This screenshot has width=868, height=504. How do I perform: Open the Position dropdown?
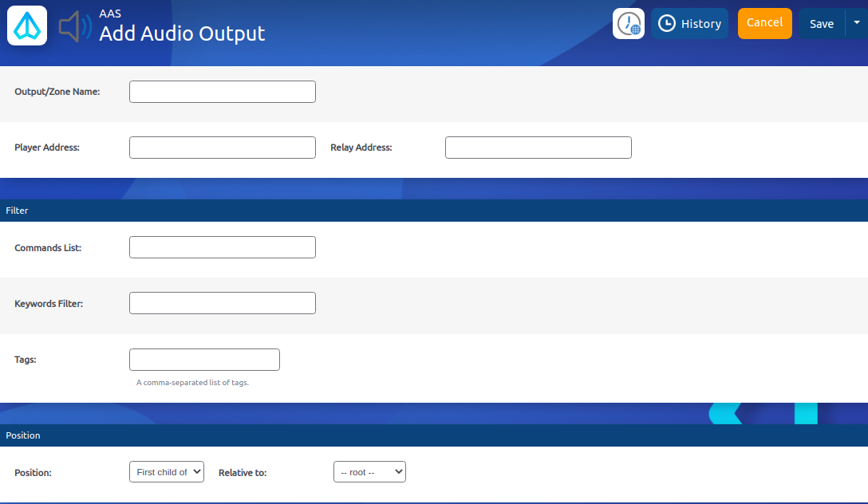166,472
